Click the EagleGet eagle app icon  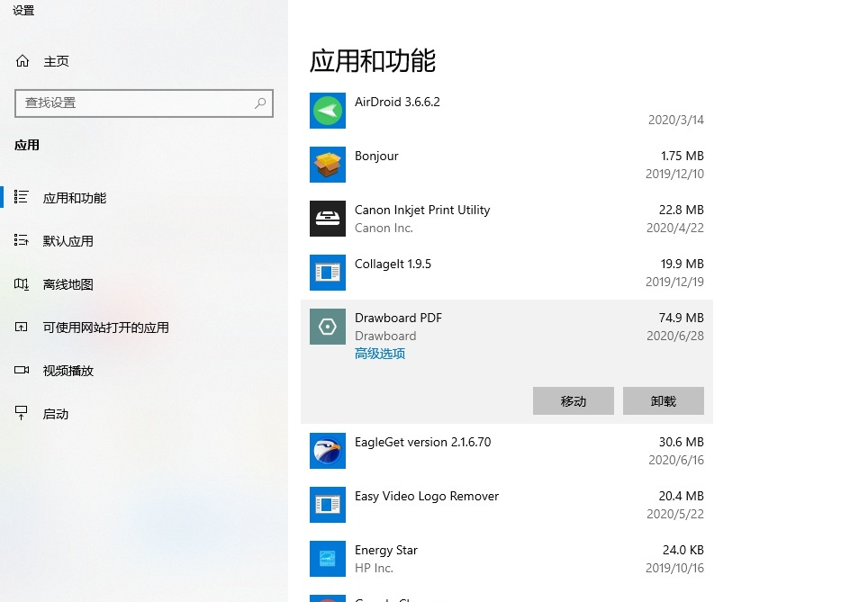328,451
